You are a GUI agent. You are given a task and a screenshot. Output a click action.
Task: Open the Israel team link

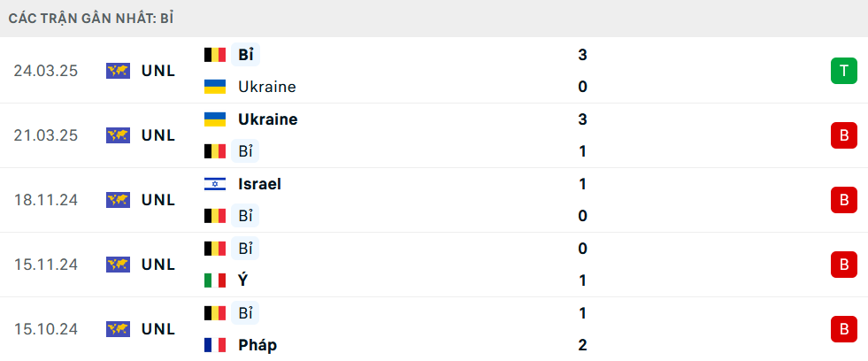(259, 184)
